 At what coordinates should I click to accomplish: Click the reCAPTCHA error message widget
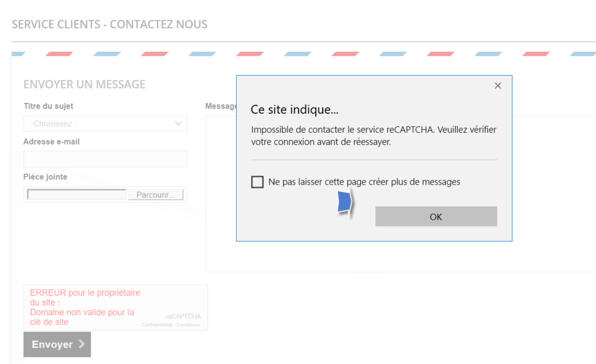[x=82, y=307]
